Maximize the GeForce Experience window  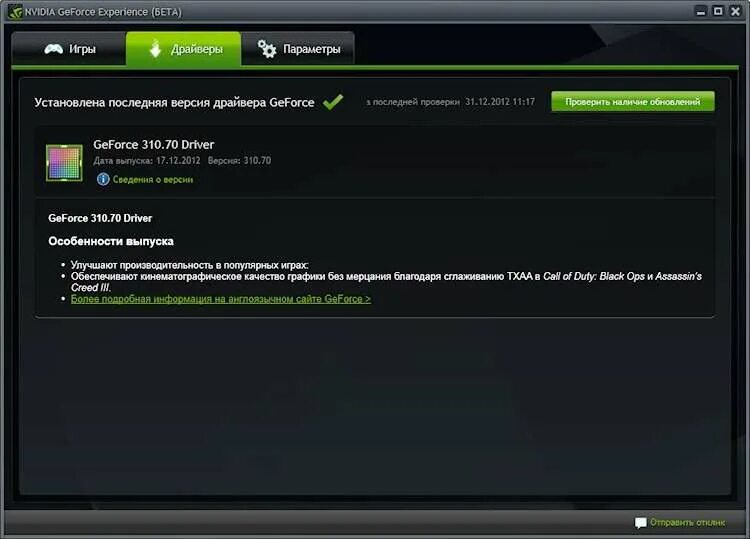(x=718, y=11)
